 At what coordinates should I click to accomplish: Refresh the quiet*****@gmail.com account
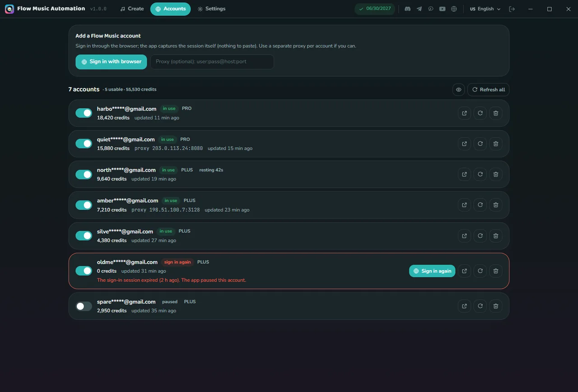pyautogui.click(x=480, y=144)
